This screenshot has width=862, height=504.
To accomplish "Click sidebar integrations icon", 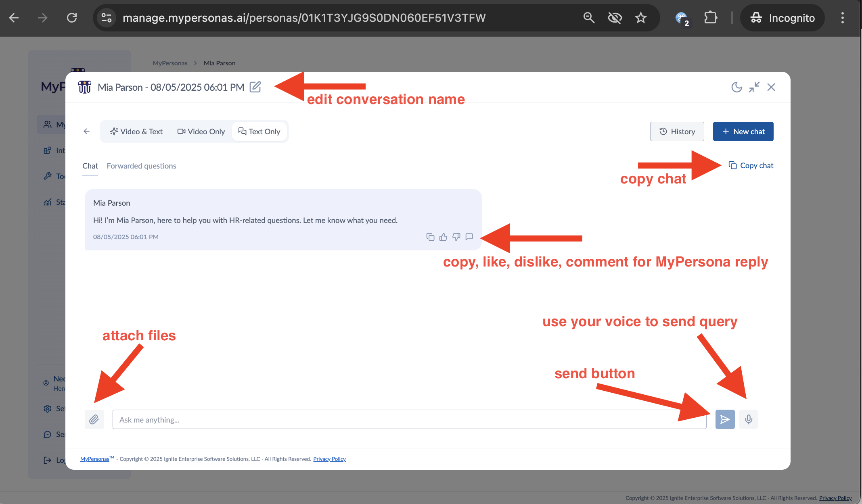I will pos(47,150).
